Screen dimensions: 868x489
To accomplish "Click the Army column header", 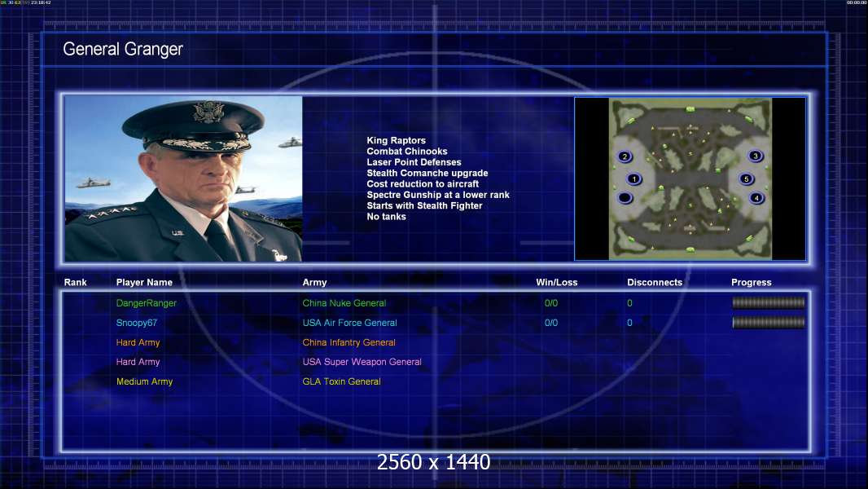I will pyautogui.click(x=314, y=283).
